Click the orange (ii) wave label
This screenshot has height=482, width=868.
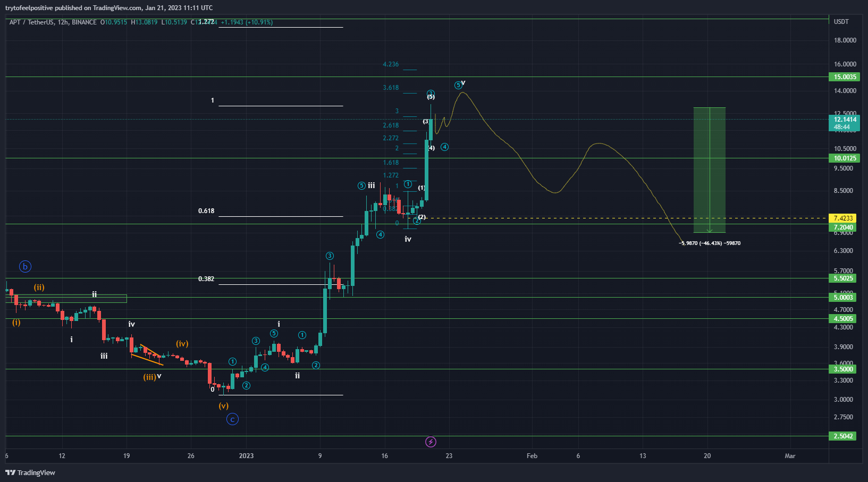tap(39, 287)
